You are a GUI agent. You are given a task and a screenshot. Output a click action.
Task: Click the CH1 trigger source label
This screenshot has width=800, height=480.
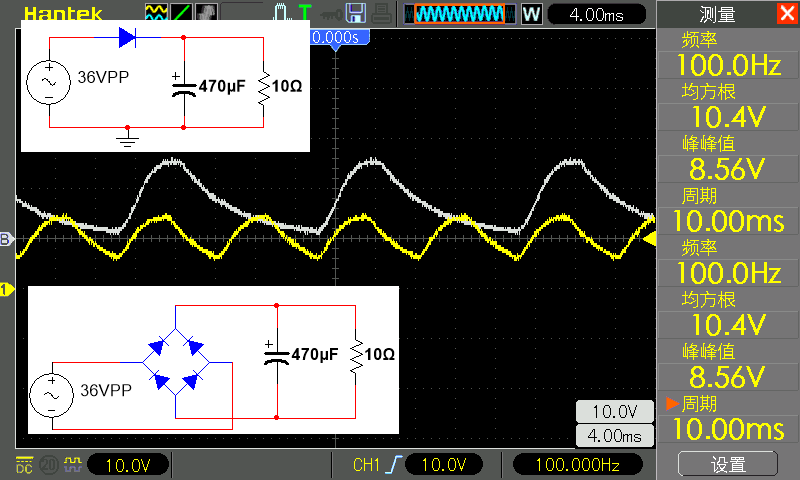[366, 465]
